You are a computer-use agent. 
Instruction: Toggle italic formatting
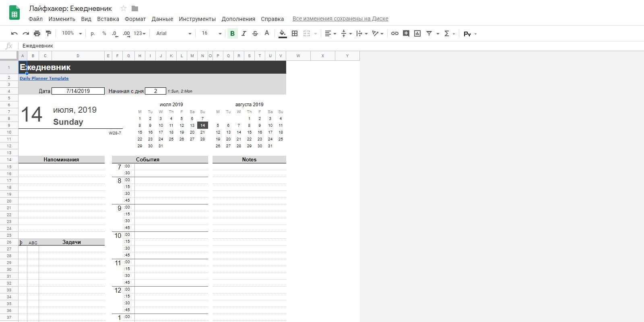pos(244,33)
